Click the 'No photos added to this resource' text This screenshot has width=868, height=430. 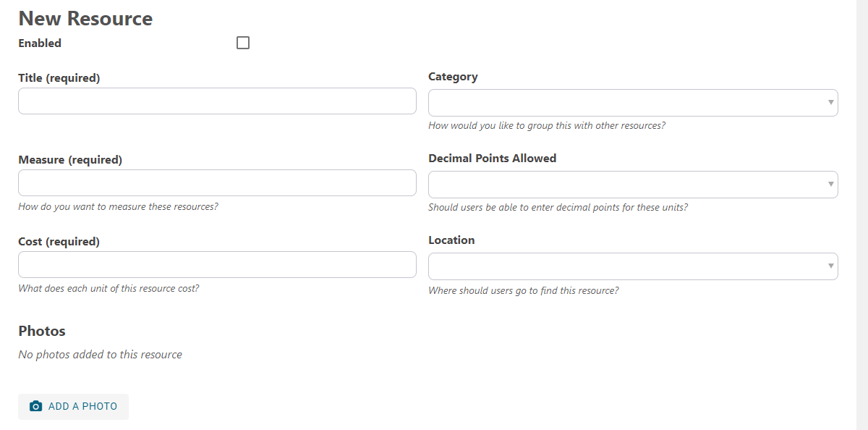pos(100,355)
